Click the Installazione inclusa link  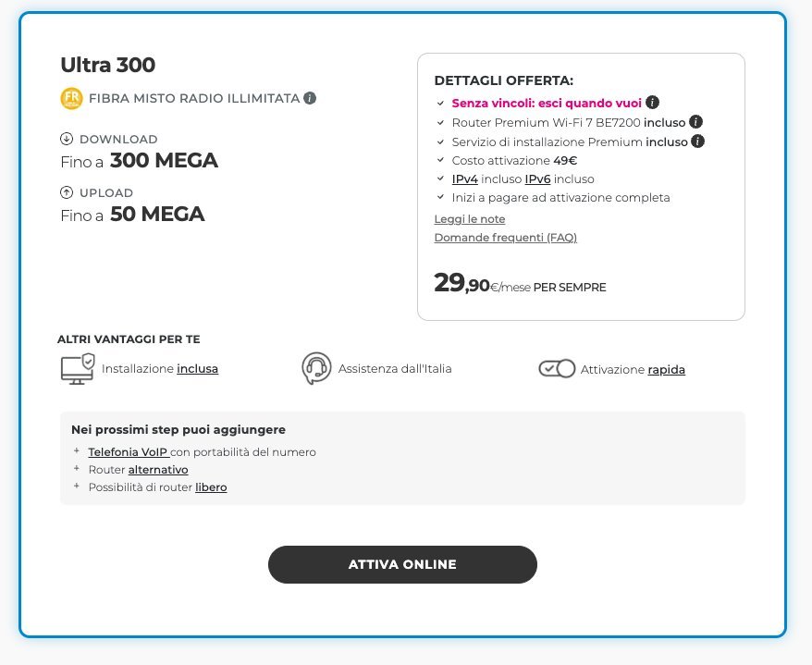[x=197, y=369]
